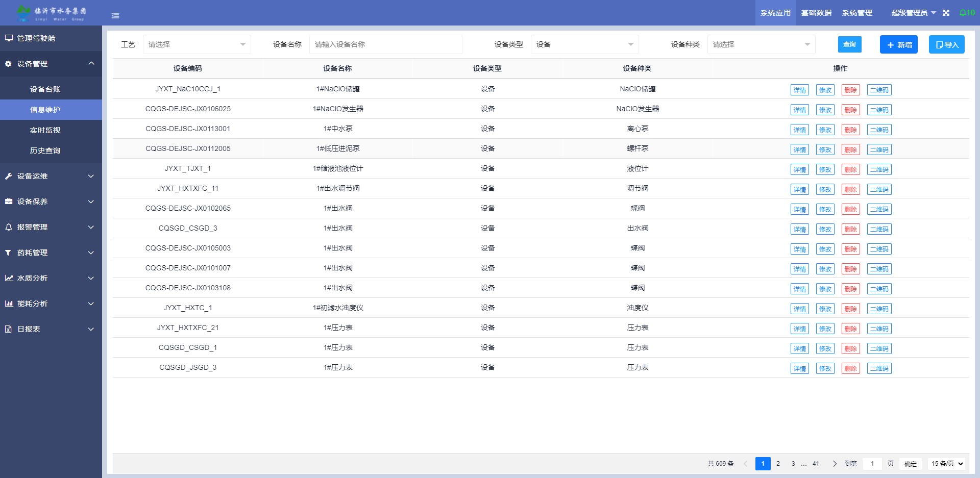Collapse the 设备管理 menu chevron
Image resolution: width=980 pixels, height=478 pixels.
[x=91, y=64]
